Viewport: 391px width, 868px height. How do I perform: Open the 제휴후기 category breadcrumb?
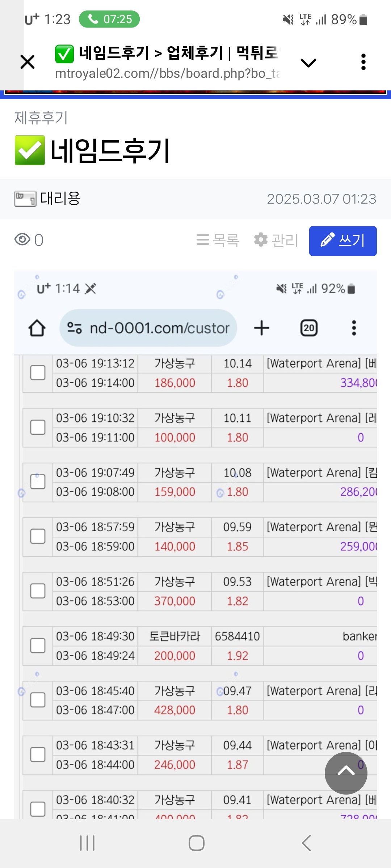tap(41, 118)
